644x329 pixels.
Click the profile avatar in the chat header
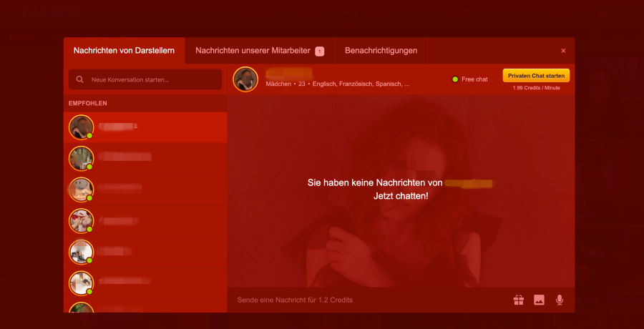click(x=245, y=79)
